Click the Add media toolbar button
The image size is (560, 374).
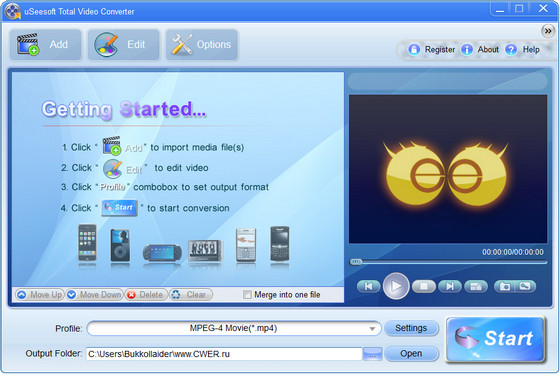coord(45,45)
